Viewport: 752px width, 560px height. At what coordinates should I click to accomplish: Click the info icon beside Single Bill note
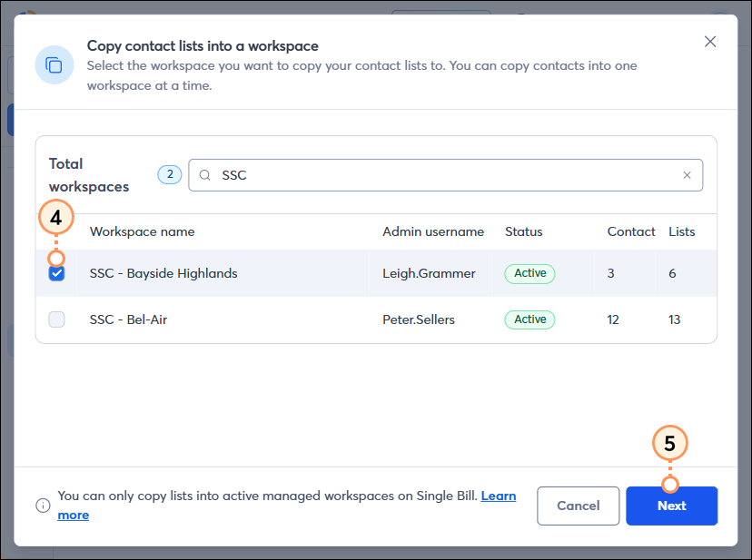(x=44, y=506)
